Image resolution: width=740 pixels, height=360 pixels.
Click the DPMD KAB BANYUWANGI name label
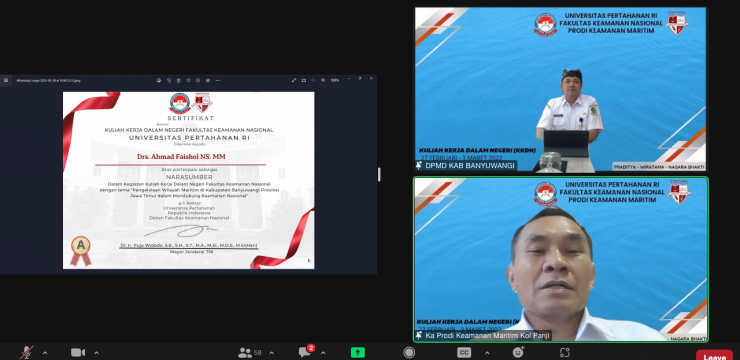point(470,166)
